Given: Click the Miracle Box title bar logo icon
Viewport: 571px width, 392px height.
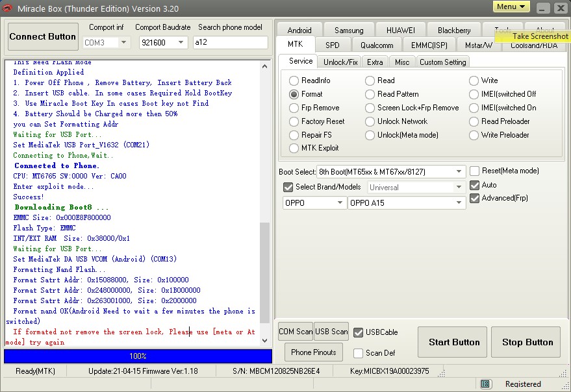Looking at the screenshot, I should tap(7, 8).
